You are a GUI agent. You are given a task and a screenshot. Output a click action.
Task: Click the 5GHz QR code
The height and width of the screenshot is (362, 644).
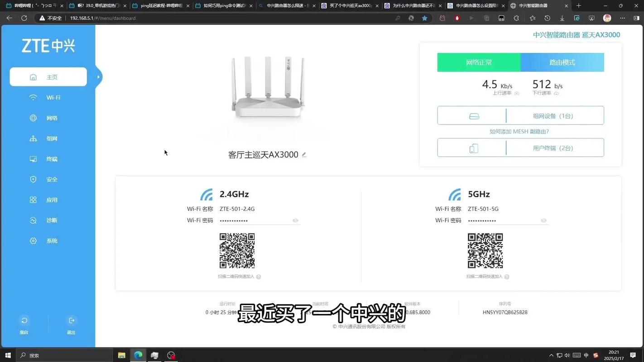pos(485,251)
